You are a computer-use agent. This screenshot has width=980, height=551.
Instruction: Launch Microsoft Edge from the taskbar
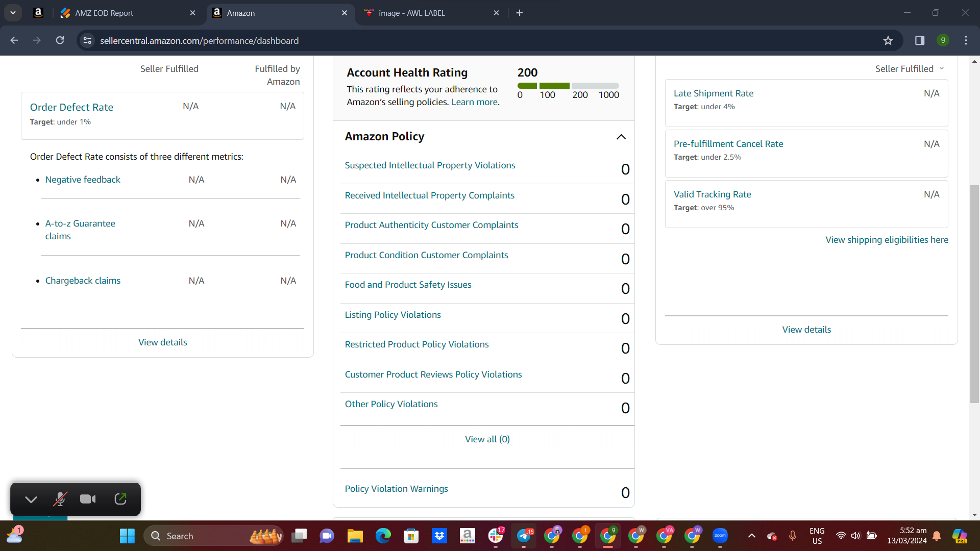pos(383,536)
